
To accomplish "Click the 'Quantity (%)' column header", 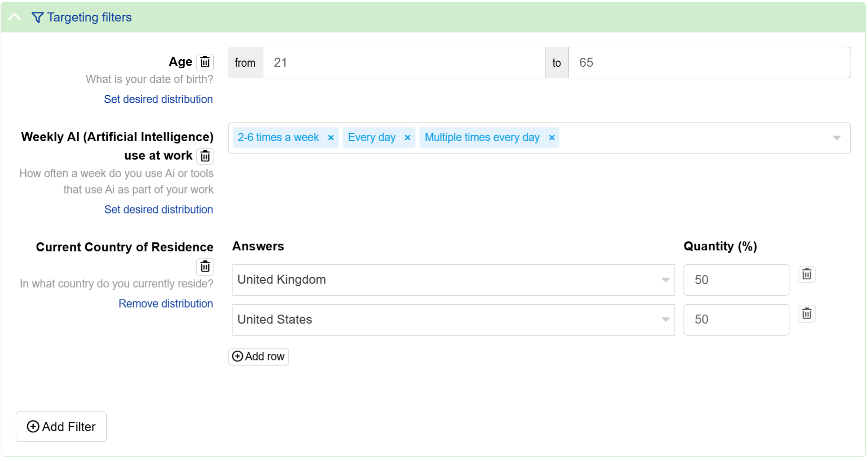I will pyautogui.click(x=720, y=246).
